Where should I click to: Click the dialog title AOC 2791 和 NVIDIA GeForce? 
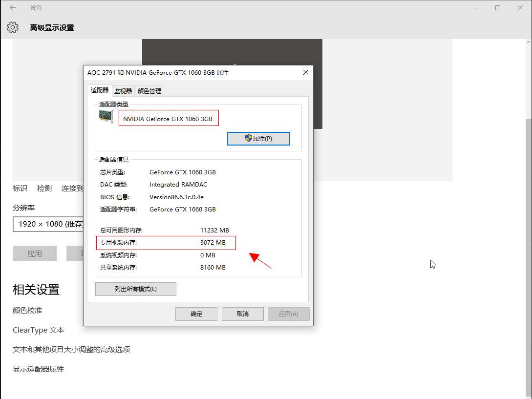click(x=158, y=73)
